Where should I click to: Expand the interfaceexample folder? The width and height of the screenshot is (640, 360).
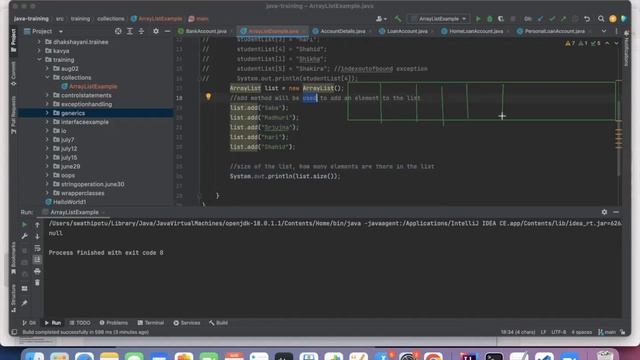coord(47,122)
